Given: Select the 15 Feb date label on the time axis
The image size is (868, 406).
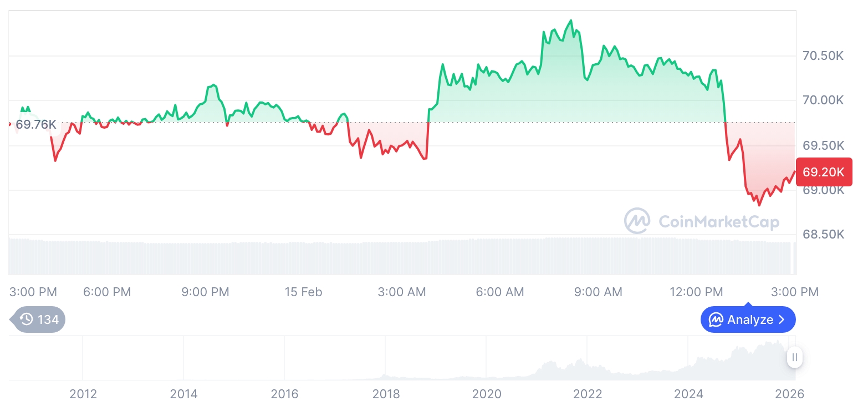Looking at the screenshot, I should 303,292.
